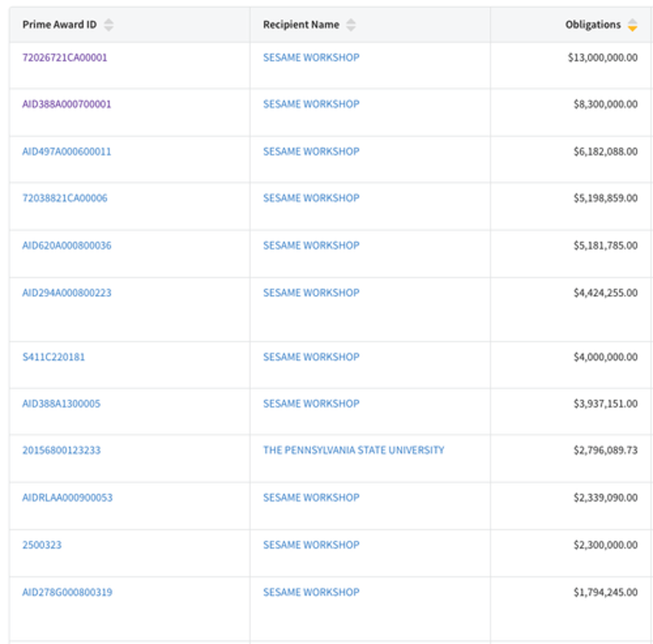Click the Recipient Name sort arrows
Image resolution: width=653 pixels, height=644 pixels.
tap(350, 25)
